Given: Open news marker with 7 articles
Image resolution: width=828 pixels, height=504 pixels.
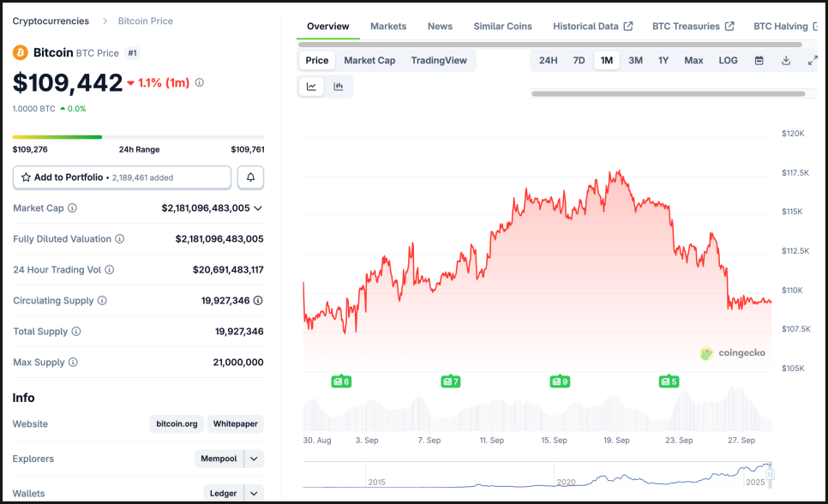Looking at the screenshot, I should [x=451, y=381].
